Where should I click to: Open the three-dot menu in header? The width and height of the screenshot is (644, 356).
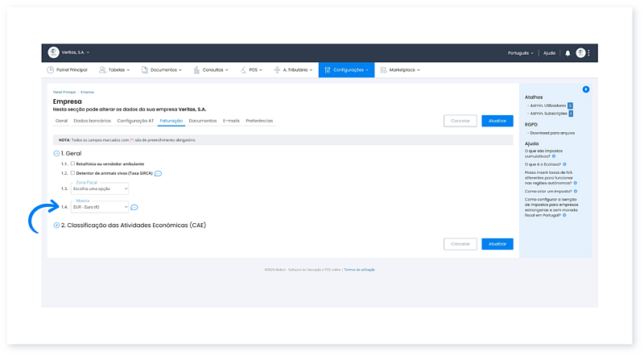tap(589, 53)
